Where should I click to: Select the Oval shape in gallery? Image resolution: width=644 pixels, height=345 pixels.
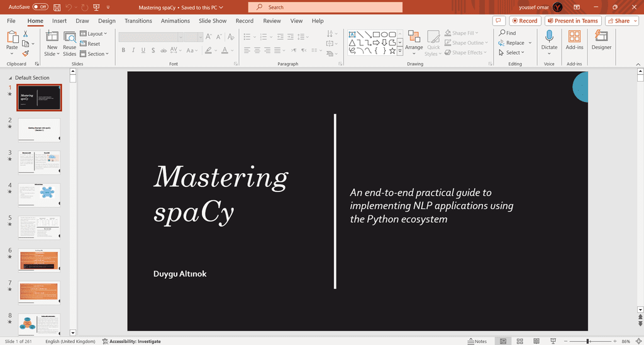click(x=384, y=35)
